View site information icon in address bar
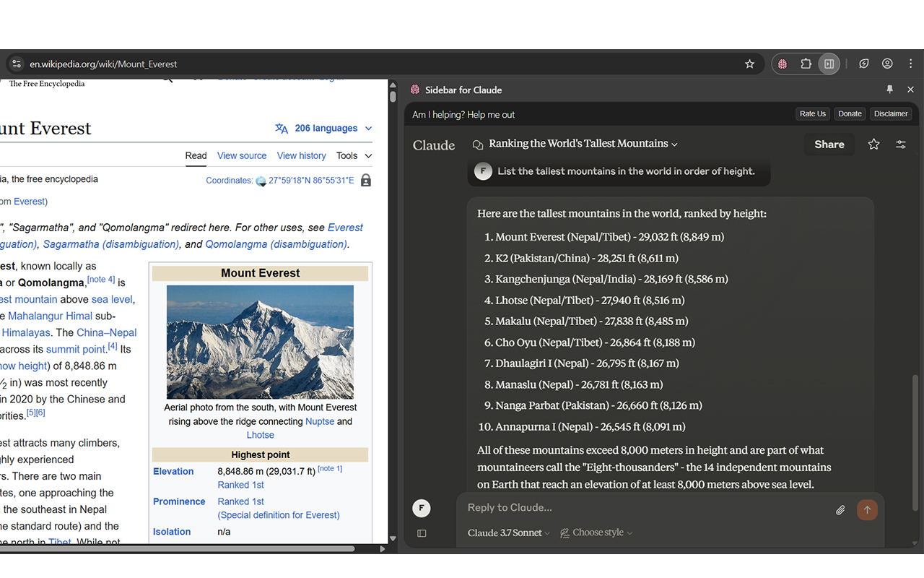 [x=17, y=64]
